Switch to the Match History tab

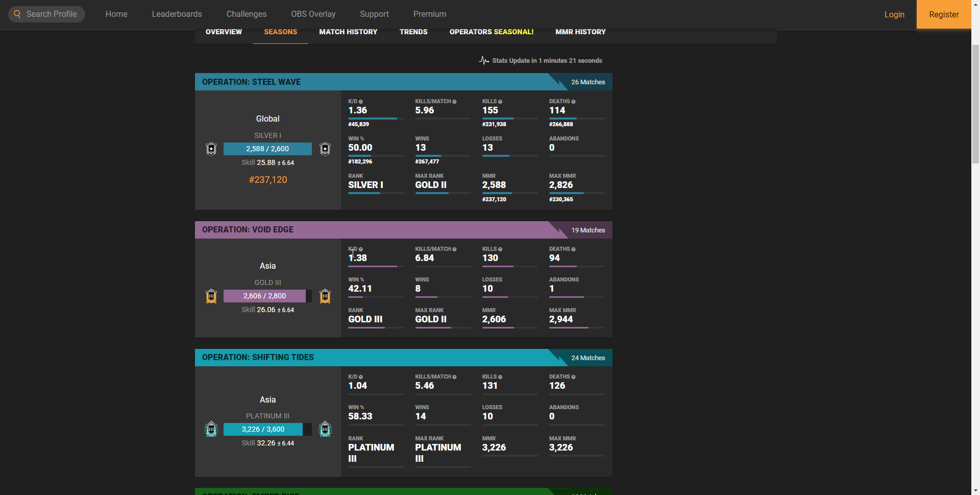coord(348,32)
